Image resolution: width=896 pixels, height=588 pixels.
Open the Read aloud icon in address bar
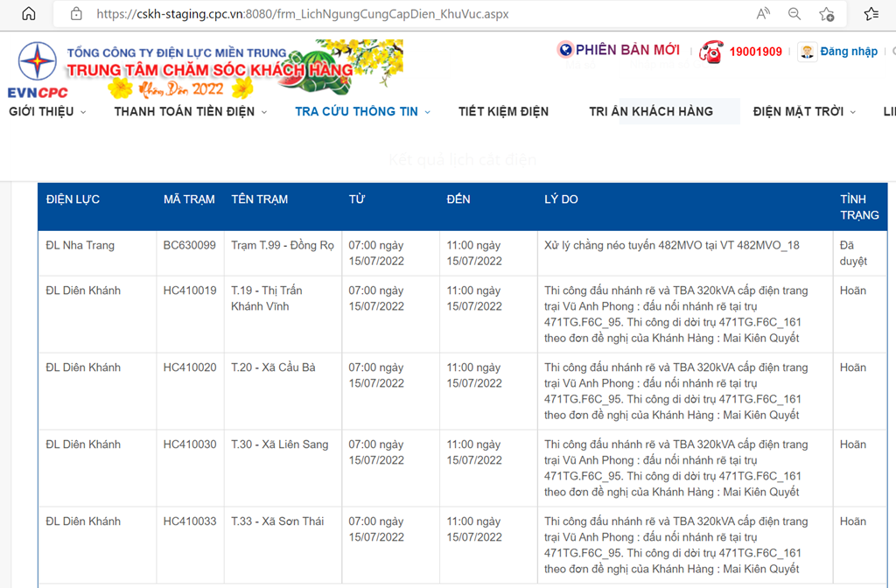pyautogui.click(x=763, y=14)
